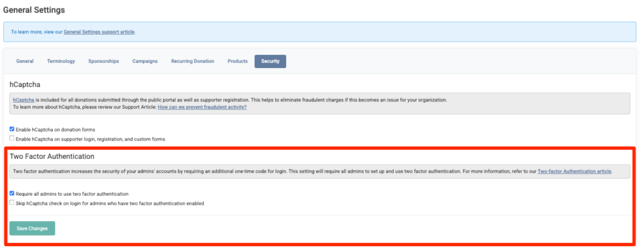Switch to the Terminology tab
This screenshot has height=250, width=644.
coord(61,61)
